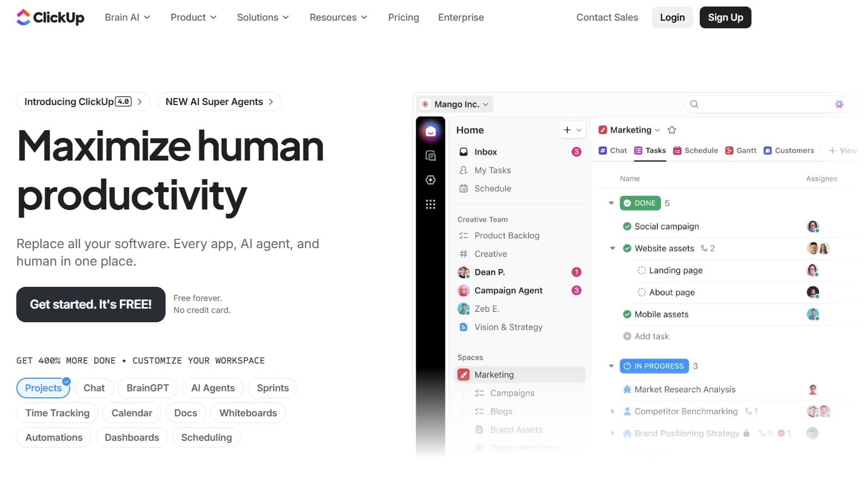Screen dimensions: 868x492
Task: Favorite Marketing with the star icon
Action: (672, 130)
